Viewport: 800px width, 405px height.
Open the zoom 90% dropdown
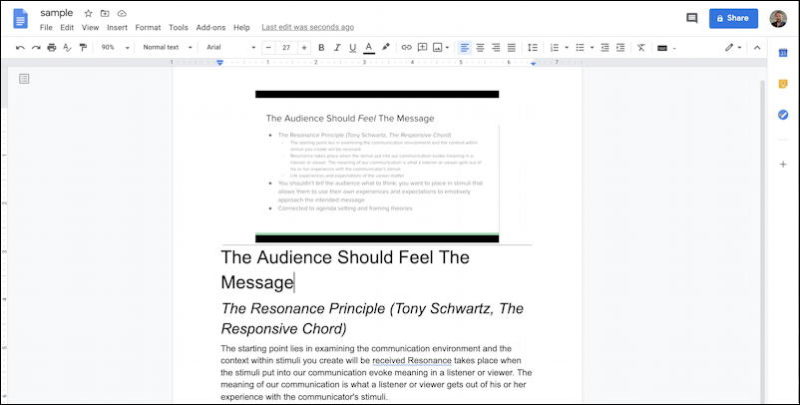pos(112,47)
